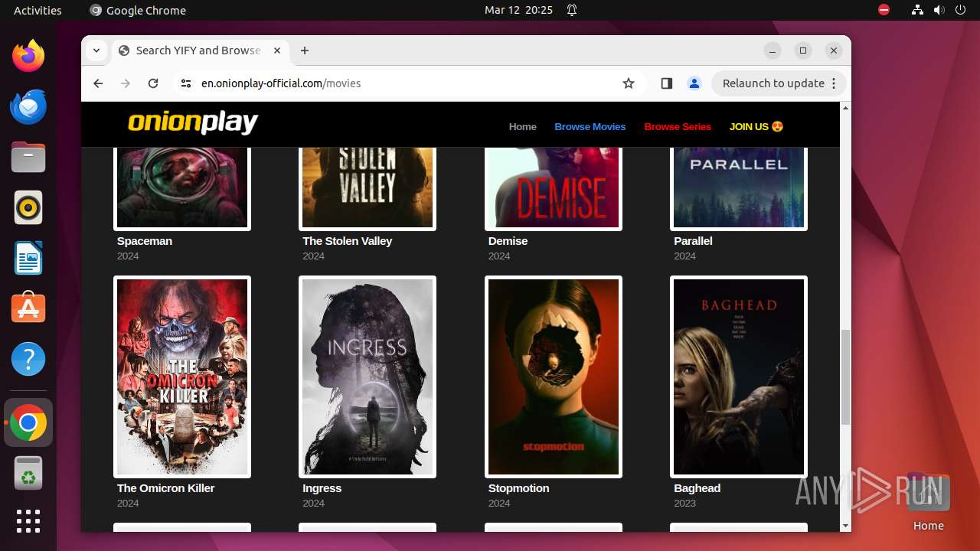The image size is (980, 551).
Task: Open Browse Series nav link
Action: coord(678,126)
